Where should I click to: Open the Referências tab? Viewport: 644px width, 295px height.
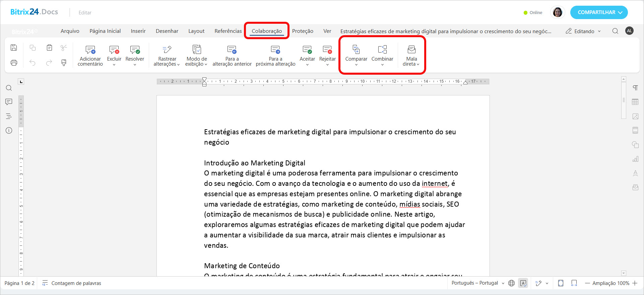pos(228,31)
